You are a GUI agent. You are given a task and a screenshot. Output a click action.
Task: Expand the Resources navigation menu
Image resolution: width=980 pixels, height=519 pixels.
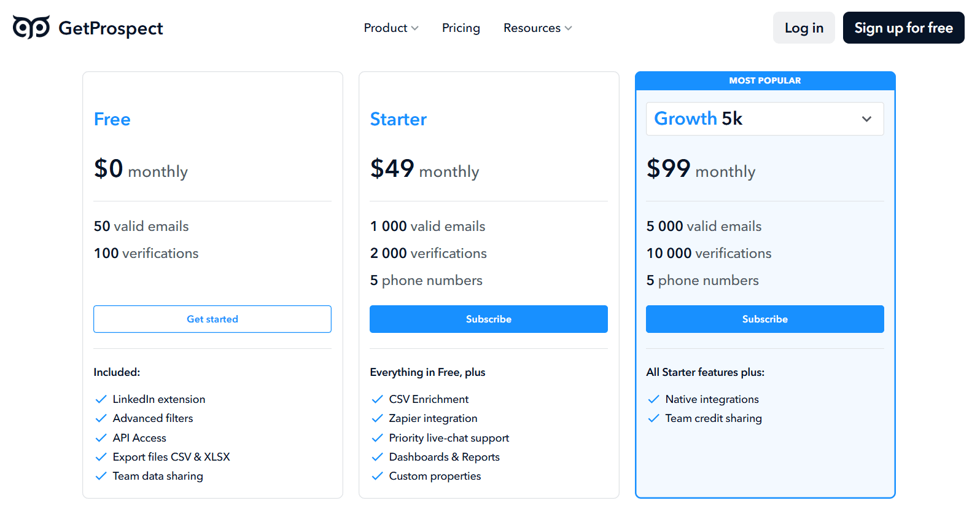click(x=537, y=28)
